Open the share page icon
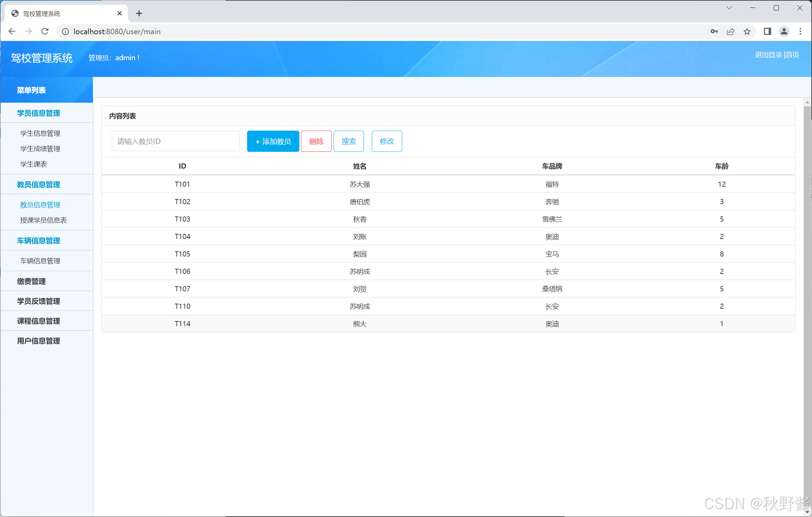 point(730,31)
